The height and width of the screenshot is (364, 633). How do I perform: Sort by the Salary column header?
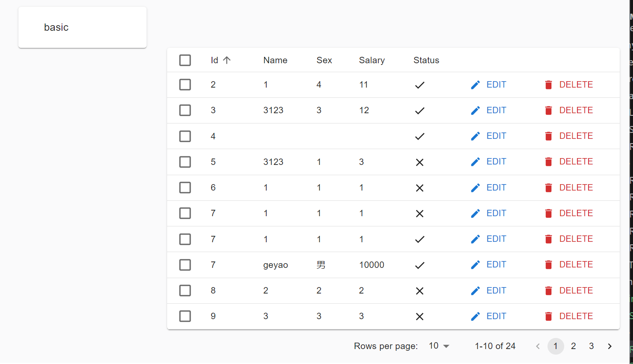point(372,60)
